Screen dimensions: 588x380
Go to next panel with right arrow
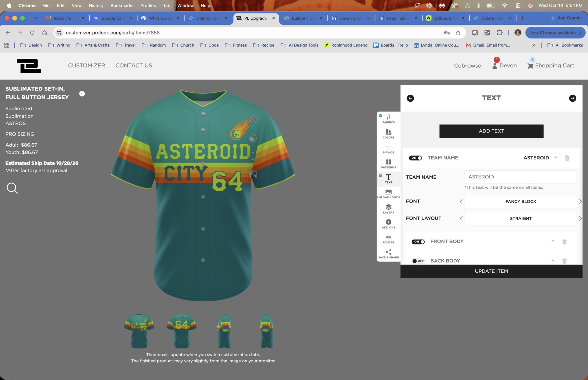click(572, 98)
